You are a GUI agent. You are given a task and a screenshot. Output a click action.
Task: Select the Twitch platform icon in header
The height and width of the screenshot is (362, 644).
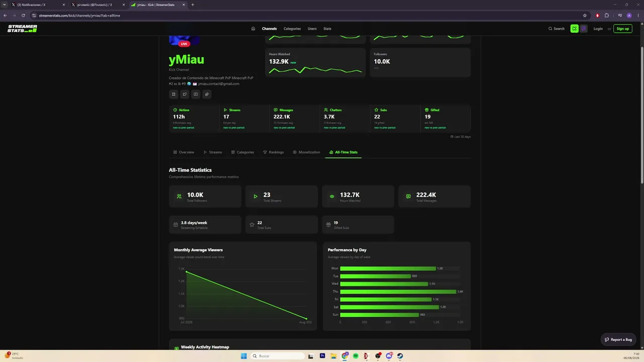click(x=584, y=29)
